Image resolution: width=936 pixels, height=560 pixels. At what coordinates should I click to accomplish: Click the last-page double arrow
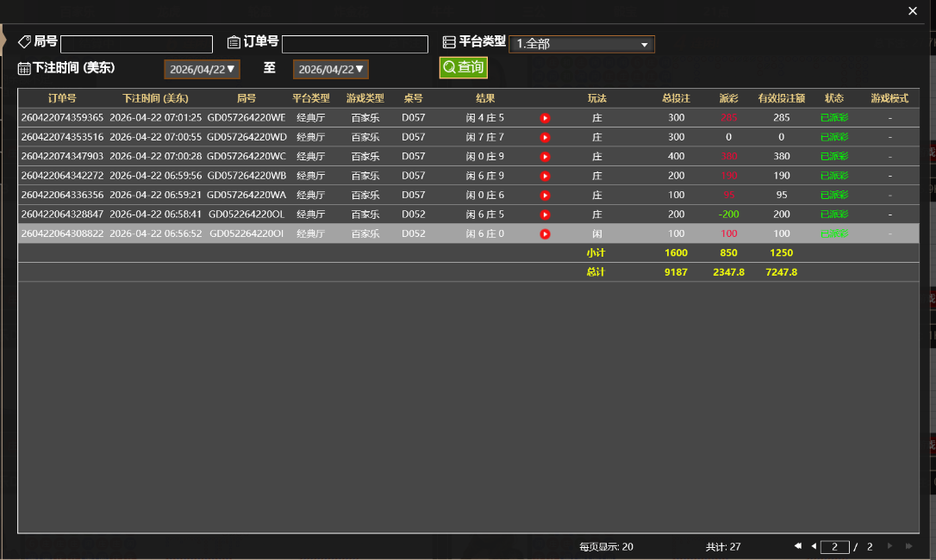coord(907,546)
